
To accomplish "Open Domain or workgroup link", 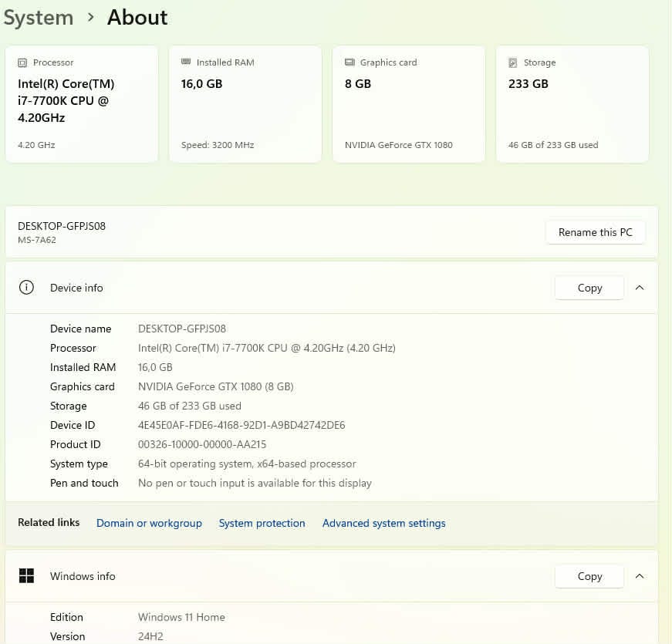I will pos(149,523).
